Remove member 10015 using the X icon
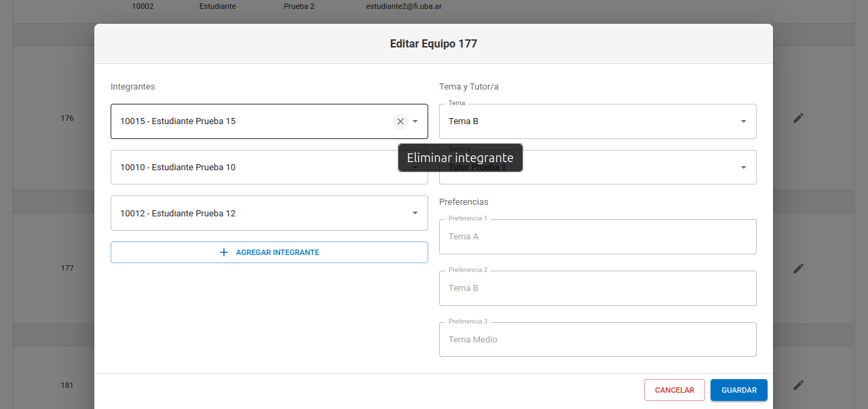This screenshot has width=868, height=409. pyautogui.click(x=400, y=121)
